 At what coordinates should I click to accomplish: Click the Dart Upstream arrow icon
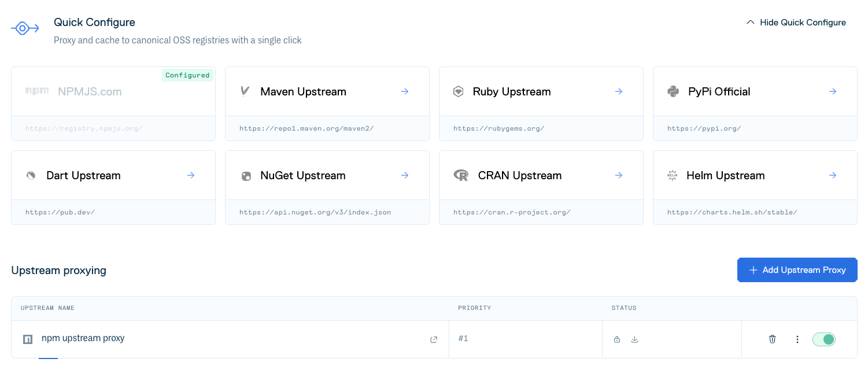(x=191, y=175)
